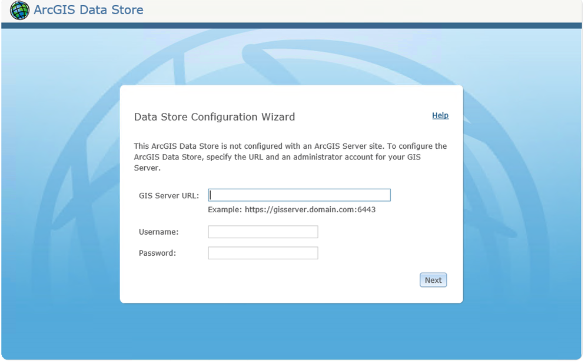
Task: Click the example URL text https://gisserver.domain.com:6443
Action: tap(310, 209)
